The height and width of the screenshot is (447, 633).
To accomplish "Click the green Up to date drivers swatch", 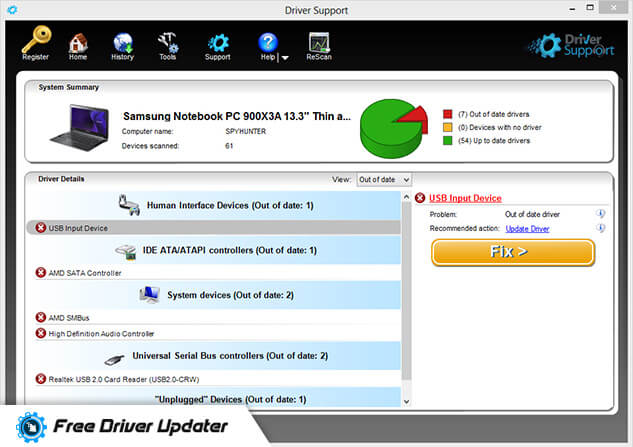I will click(x=447, y=141).
